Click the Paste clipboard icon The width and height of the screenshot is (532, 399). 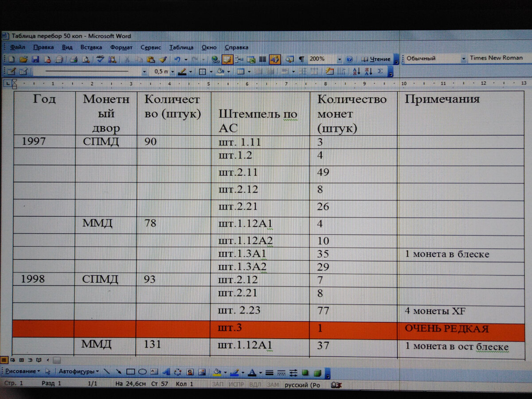point(151,59)
